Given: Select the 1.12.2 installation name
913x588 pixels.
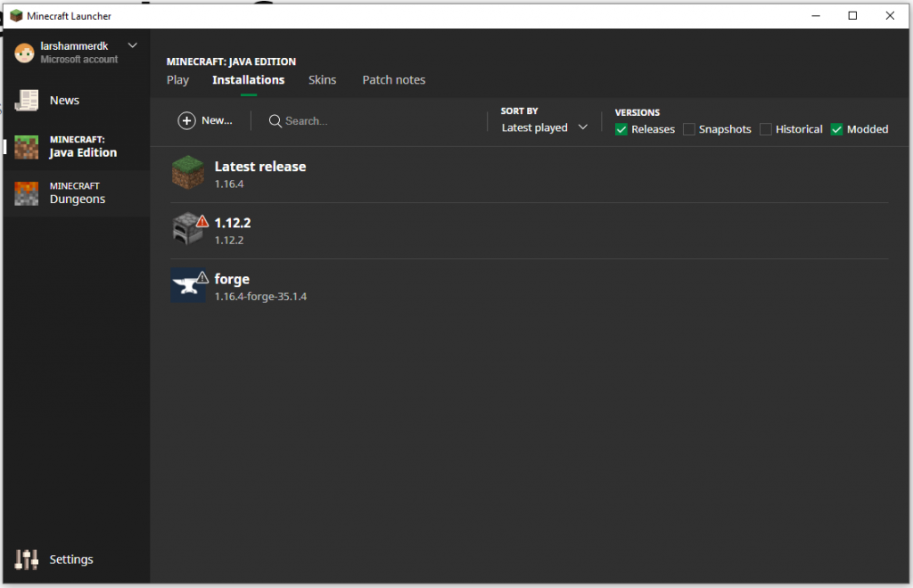Looking at the screenshot, I should pyautogui.click(x=233, y=223).
